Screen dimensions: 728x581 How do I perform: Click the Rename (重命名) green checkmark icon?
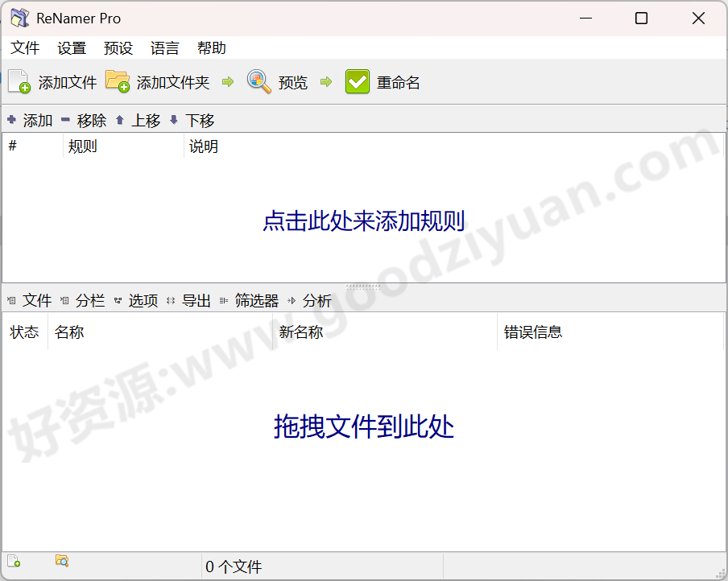click(357, 81)
